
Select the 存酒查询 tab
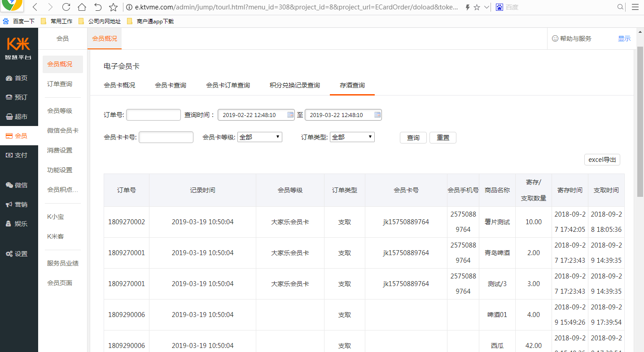(x=352, y=85)
